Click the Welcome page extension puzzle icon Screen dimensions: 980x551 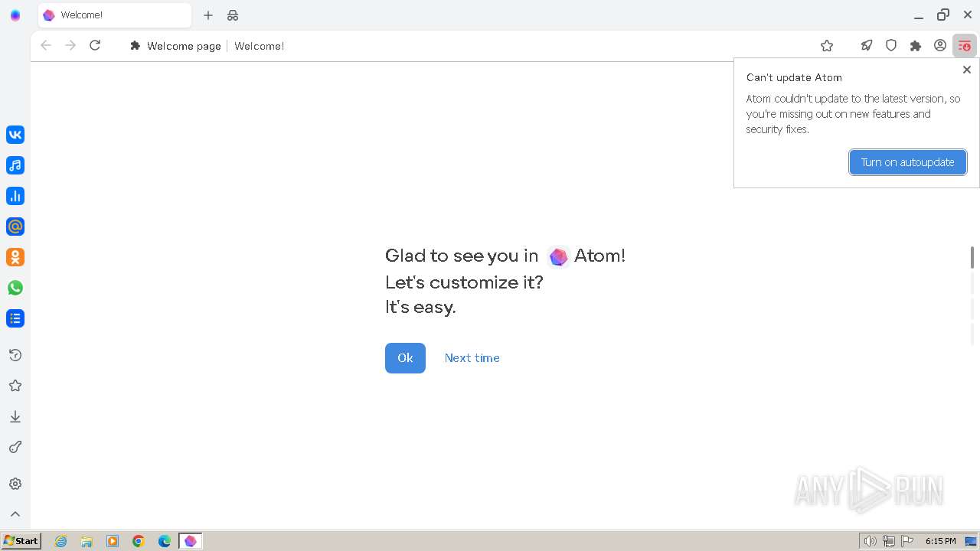tap(136, 46)
